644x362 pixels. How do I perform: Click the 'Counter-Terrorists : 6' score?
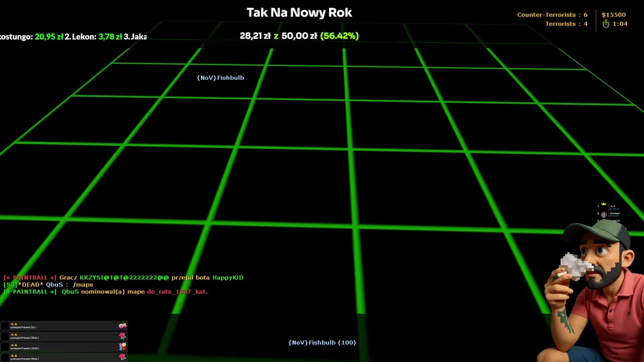click(552, 15)
